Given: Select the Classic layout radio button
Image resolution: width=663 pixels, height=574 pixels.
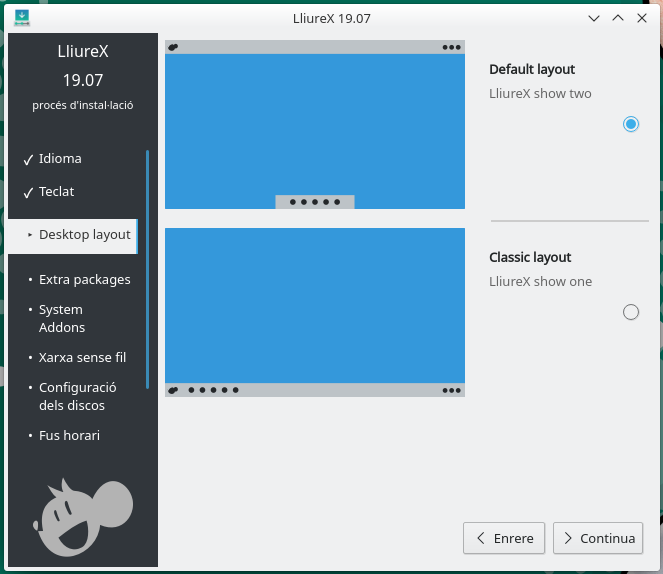Looking at the screenshot, I should [630, 312].
